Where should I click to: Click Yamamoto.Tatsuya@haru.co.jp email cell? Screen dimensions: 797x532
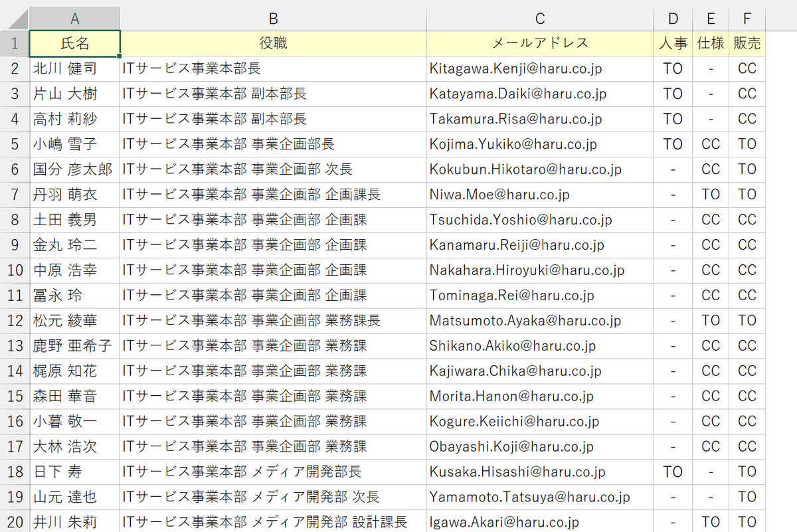pyautogui.click(x=540, y=497)
